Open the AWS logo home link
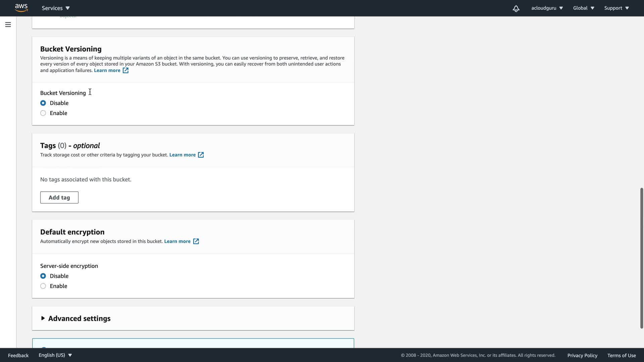This screenshot has height=362, width=644. [21, 8]
